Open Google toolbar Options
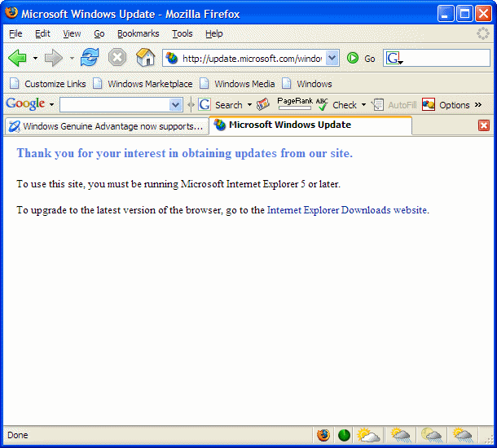Viewport: 497px width, 448px height. 446,105
